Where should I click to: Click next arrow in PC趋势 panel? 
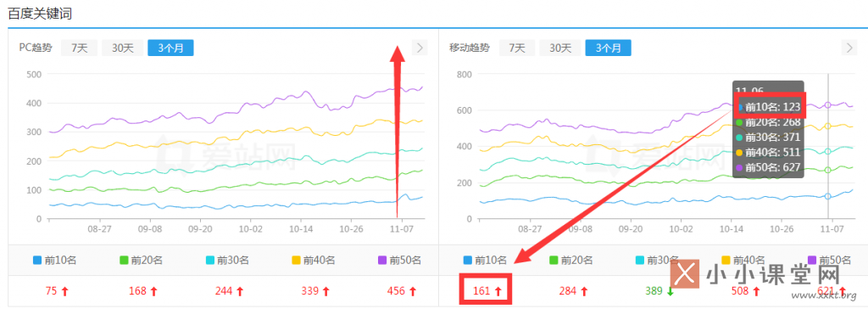click(420, 48)
